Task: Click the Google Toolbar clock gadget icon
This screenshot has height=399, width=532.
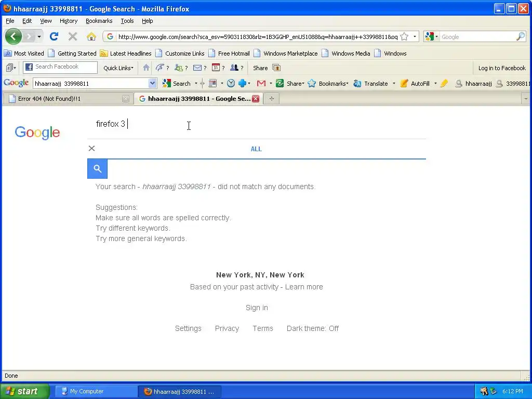Action: [231, 84]
